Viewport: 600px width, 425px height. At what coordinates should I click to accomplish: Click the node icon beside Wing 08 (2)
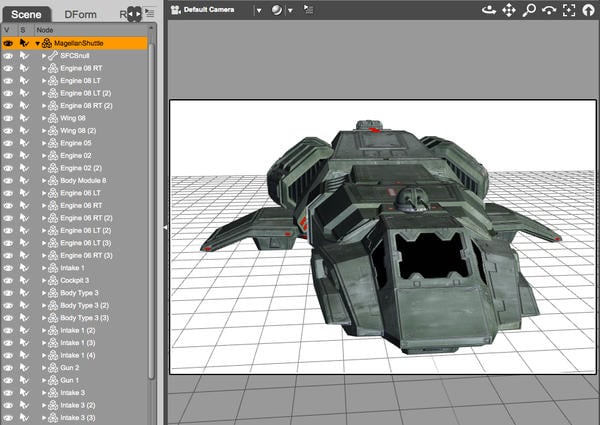tap(53, 131)
